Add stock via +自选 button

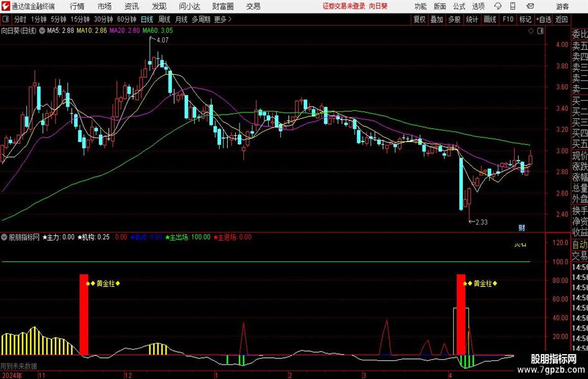(x=543, y=19)
